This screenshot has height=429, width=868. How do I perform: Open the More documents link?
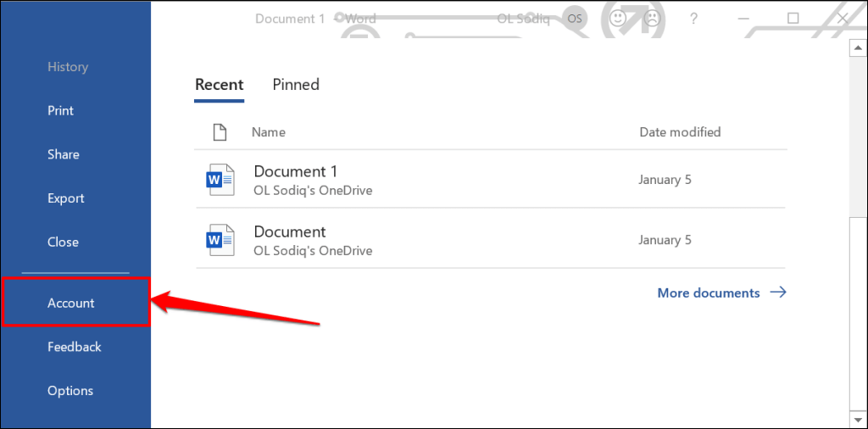tap(721, 292)
